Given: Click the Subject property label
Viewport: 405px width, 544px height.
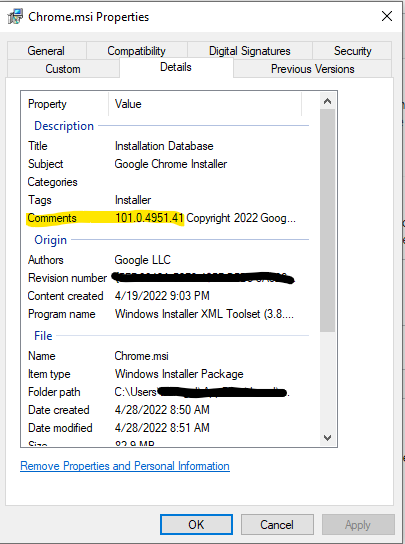Looking at the screenshot, I should [45, 164].
